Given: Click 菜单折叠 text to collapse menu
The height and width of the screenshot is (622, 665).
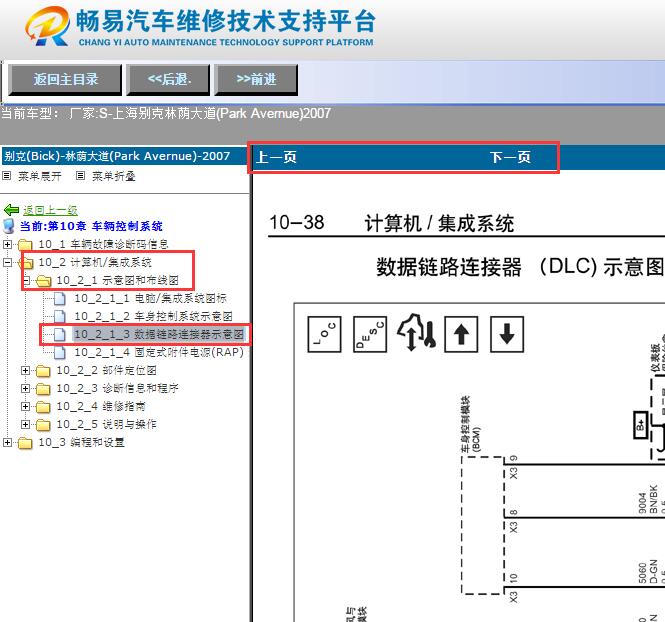Looking at the screenshot, I should (x=114, y=176).
